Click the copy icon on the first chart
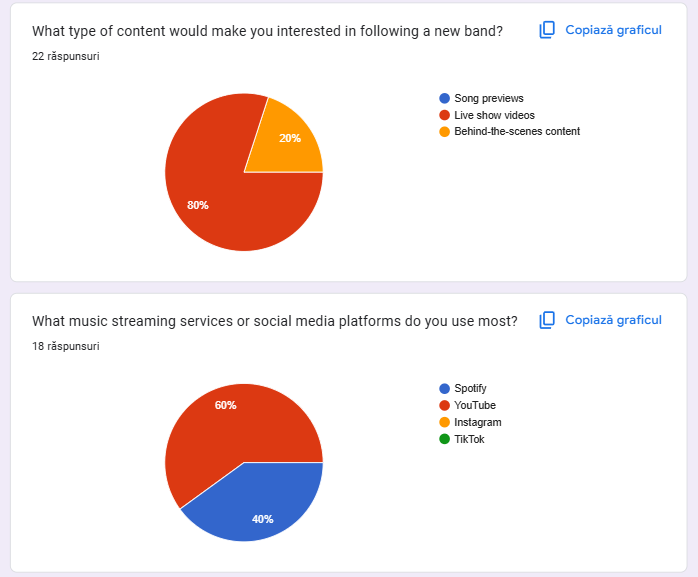 [547, 30]
